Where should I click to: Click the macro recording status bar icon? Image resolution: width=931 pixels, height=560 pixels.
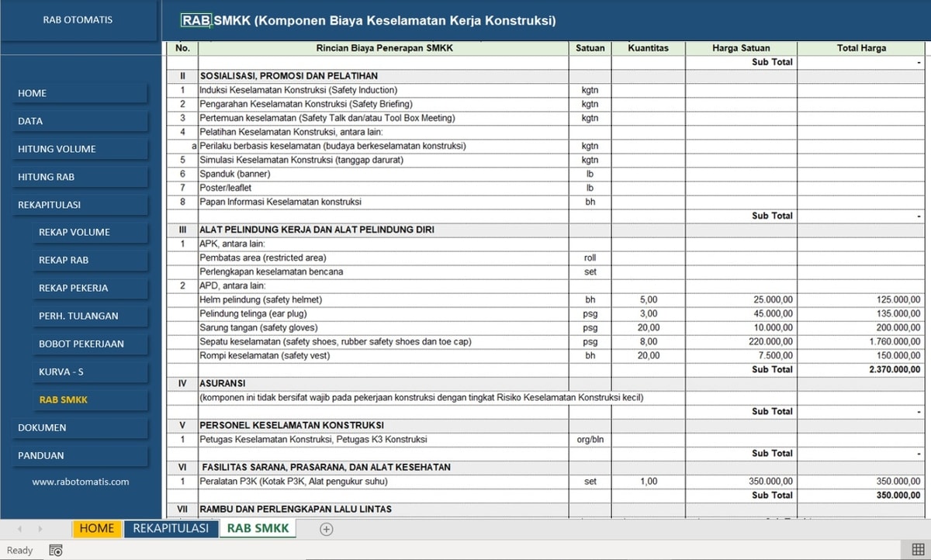click(56, 550)
